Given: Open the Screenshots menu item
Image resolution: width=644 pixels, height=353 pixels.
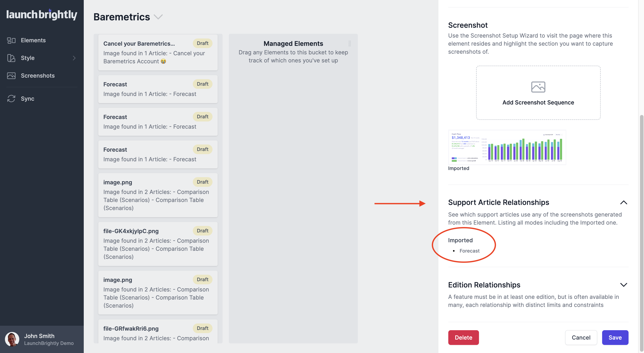Looking at the screenshot, I should [x=38, y=76].
